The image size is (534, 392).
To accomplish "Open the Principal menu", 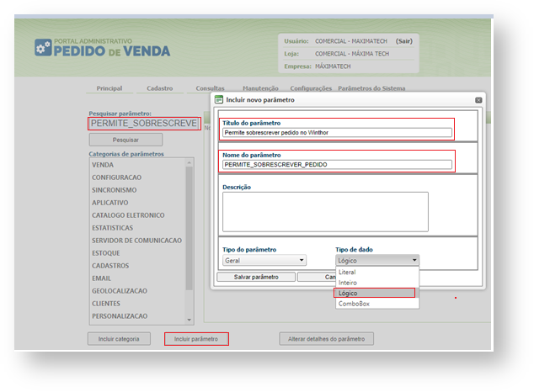I will pyautogui.click(x=109, y=88).
